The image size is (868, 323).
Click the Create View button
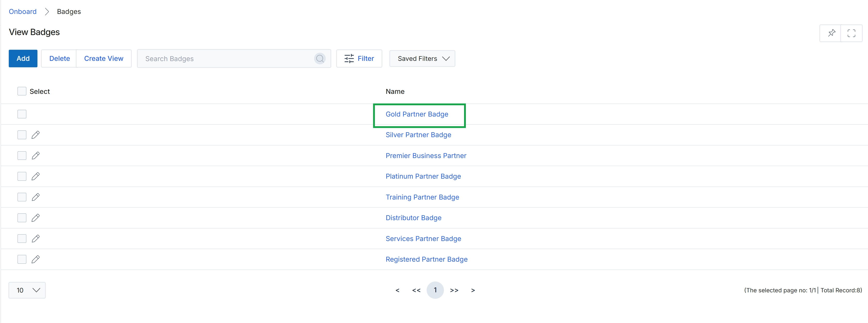click(104, 59)
